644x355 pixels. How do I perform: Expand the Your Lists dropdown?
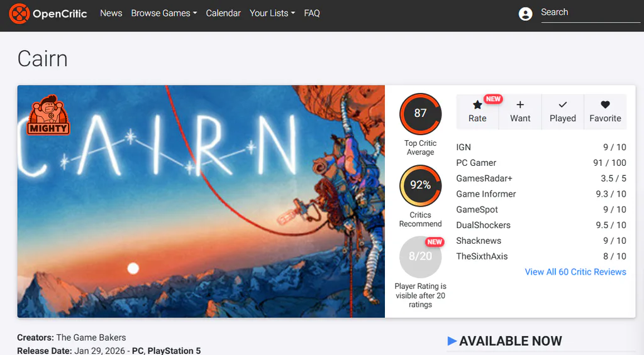coord(272,13)
